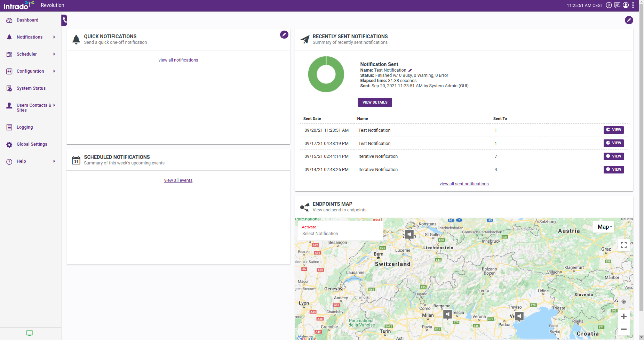
Task: Click the monitor icon at sidebar bottom
Action: (30, 333)
